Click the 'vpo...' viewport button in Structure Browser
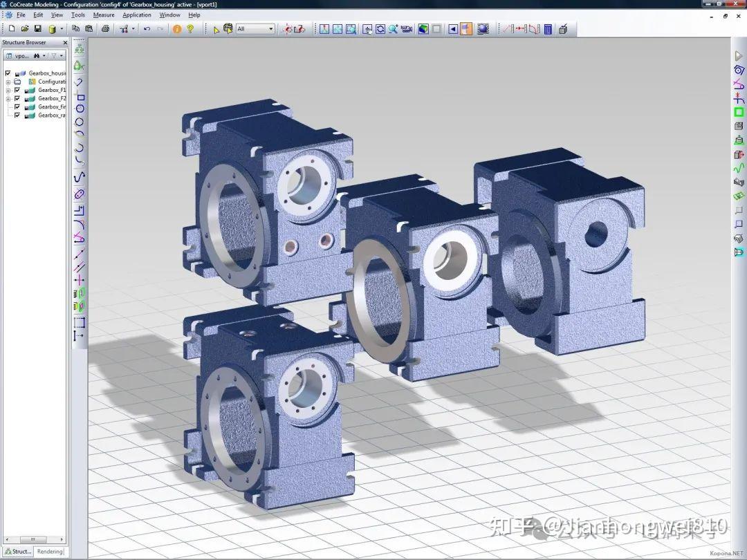 (21, 55)
